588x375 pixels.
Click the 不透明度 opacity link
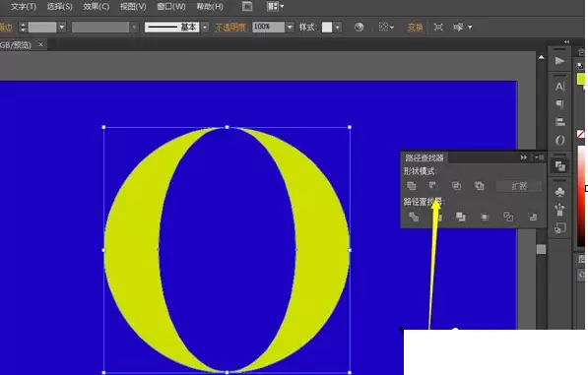(230, 27)
